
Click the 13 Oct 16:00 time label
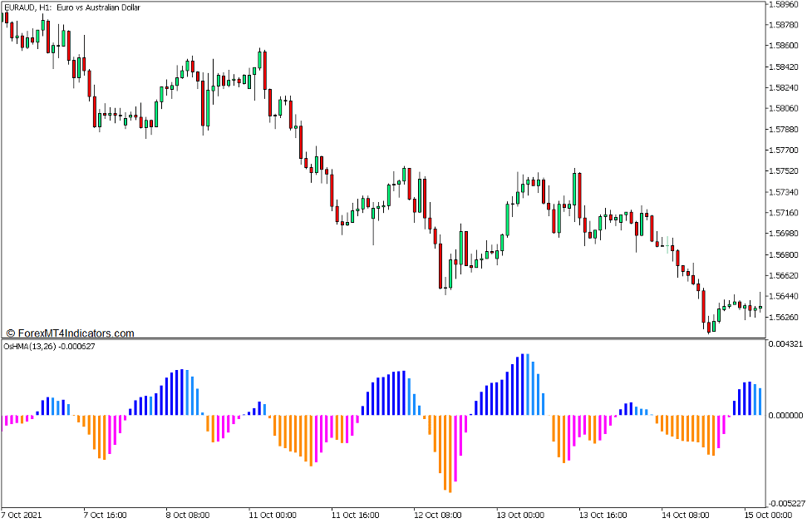pos(603,516)
